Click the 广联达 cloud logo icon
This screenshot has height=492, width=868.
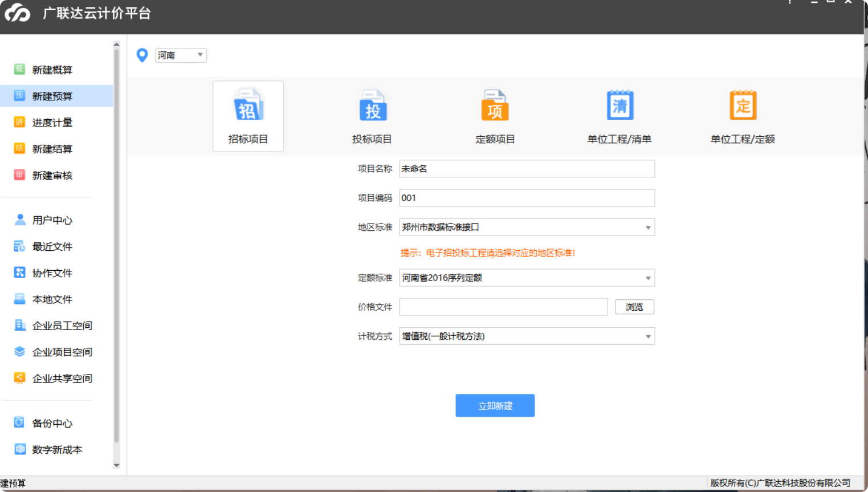tap(18, 13)
